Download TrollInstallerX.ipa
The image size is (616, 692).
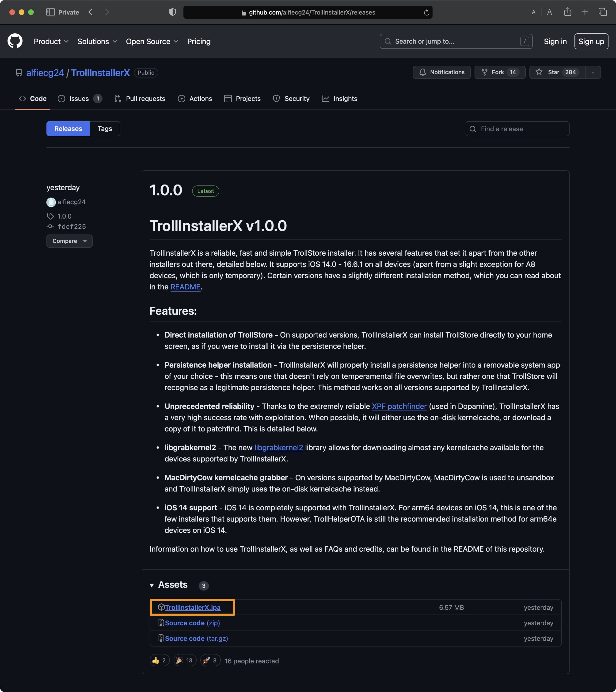click(x=193, y=607)
